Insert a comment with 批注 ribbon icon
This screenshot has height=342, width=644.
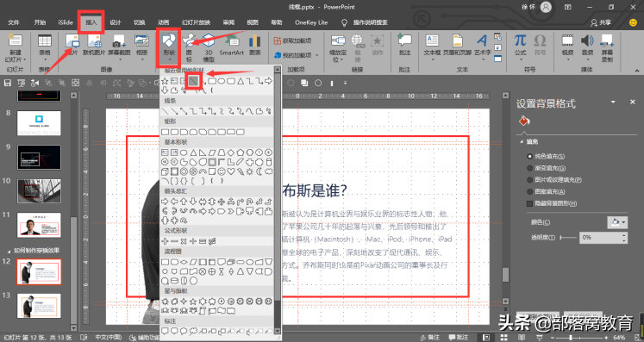[x=404, y=41]
